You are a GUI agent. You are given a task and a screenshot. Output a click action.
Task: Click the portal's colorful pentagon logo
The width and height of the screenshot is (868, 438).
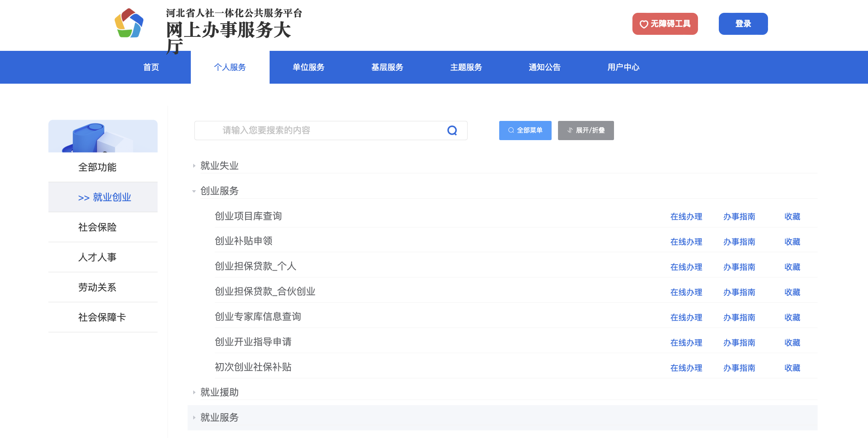pyautogui.click(x=129, y=24)
